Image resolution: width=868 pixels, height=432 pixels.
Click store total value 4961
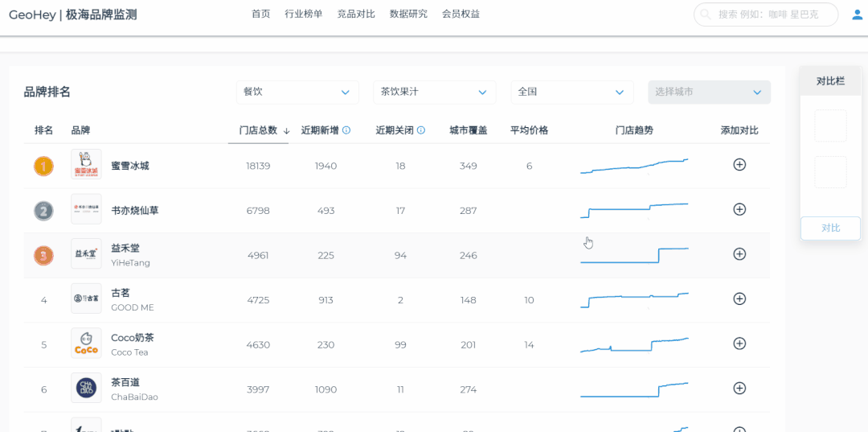[x=258, y=255]
